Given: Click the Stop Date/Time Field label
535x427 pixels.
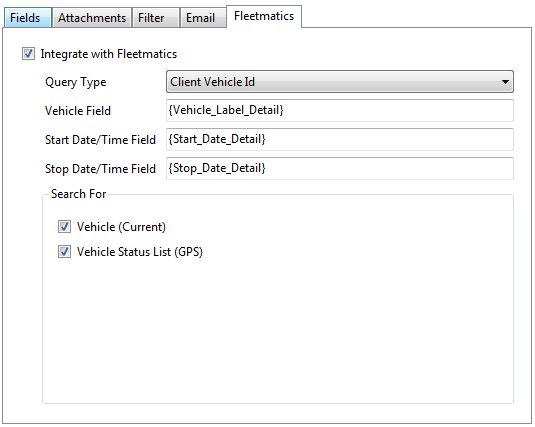Looking at the screenshot, I should click(100, 169).
